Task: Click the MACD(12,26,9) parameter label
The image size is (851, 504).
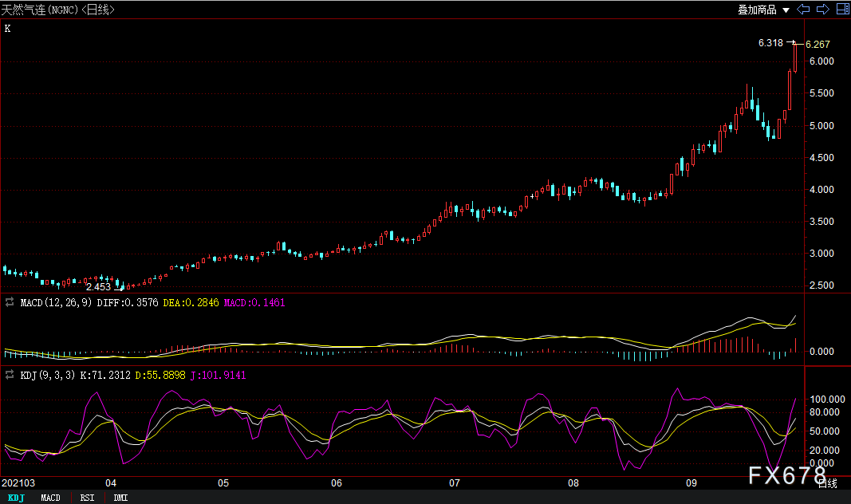Action: coord(56,303)
